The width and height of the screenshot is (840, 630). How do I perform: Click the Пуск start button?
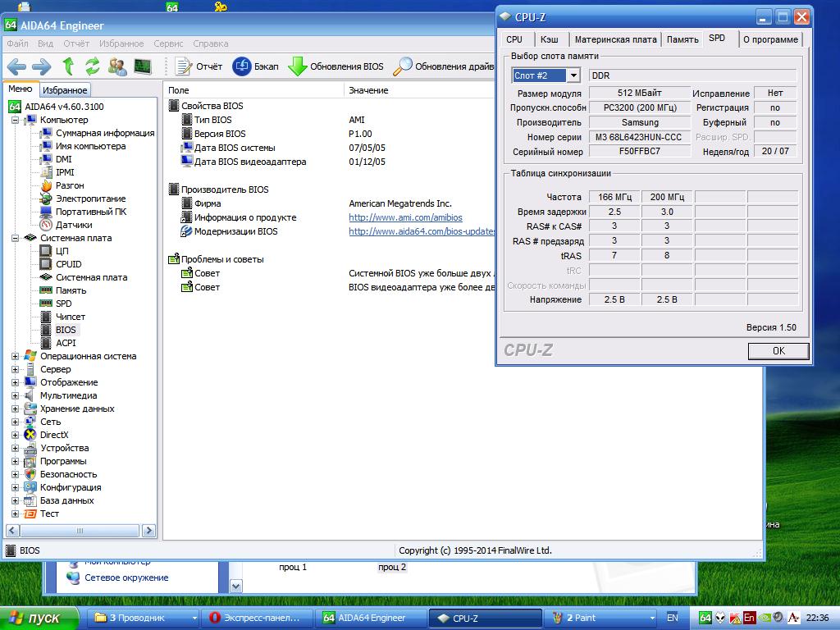click(x=38, y=618)
